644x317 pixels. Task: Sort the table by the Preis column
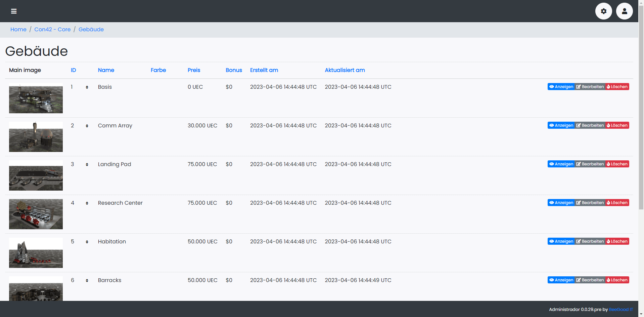pos(194,70)
